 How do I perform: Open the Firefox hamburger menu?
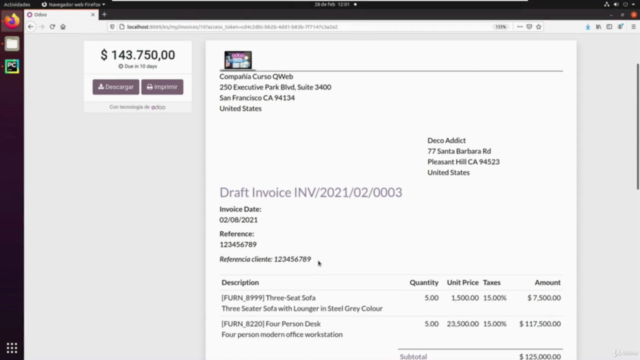[x=633, y=27]
